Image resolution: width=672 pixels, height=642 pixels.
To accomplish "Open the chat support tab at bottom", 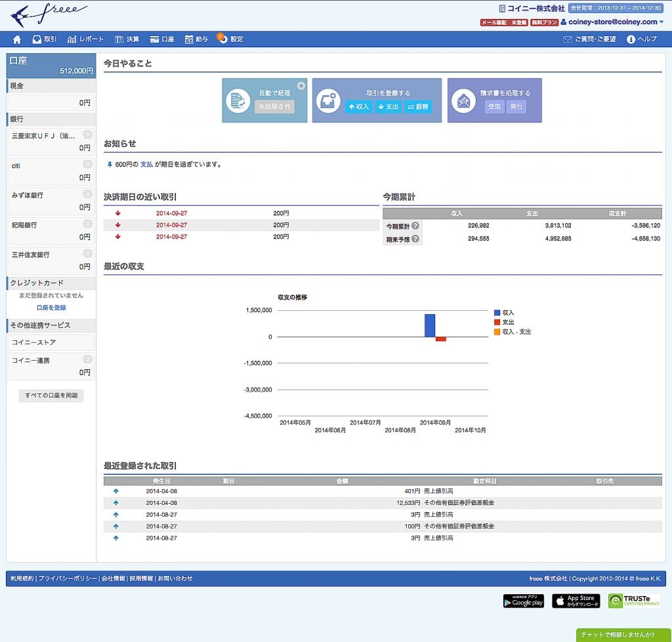I will point(623,635).
